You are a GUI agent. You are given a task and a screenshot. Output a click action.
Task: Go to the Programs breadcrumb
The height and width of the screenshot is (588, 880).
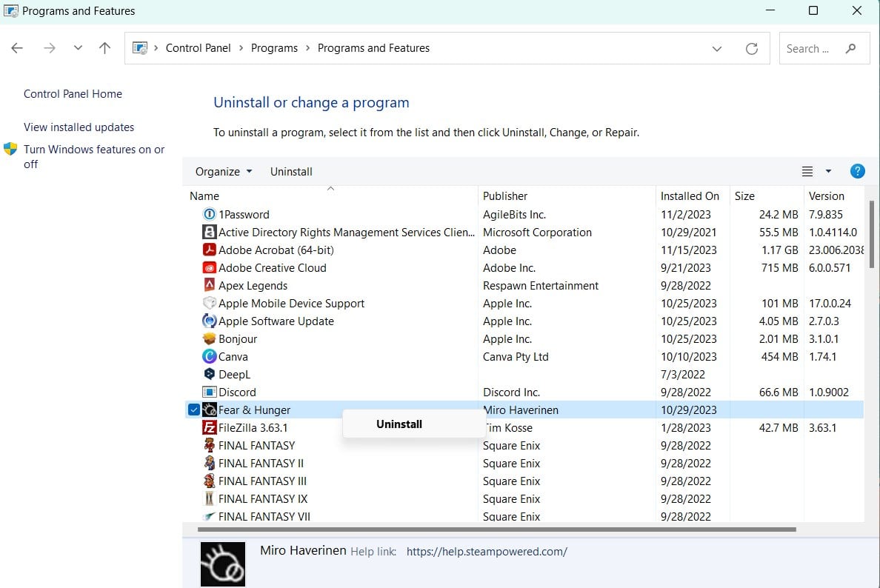point(274,48)
